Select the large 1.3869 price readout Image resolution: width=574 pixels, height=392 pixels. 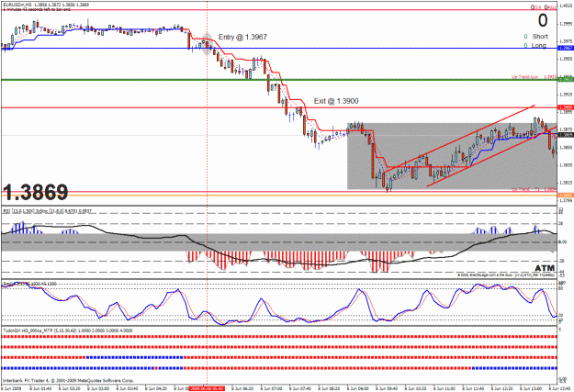pos(36,192)
